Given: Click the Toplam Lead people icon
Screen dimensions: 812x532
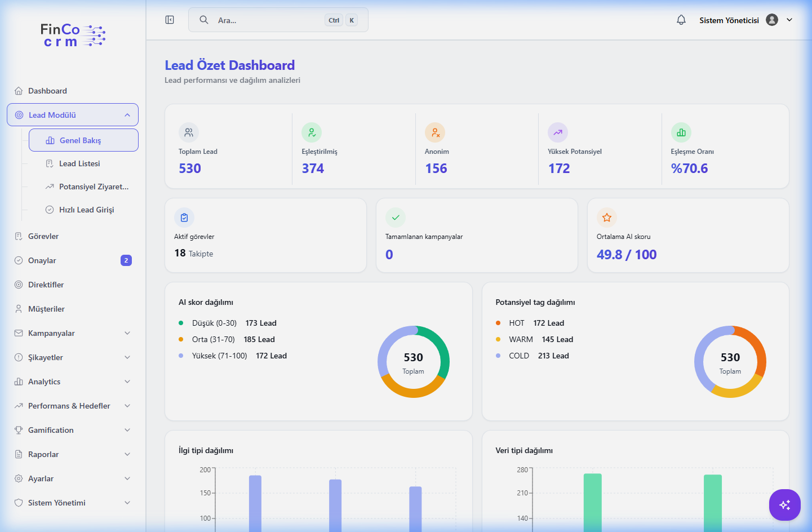Looking at the screenshot, I should pyautogui.click(x=189, y=132).
